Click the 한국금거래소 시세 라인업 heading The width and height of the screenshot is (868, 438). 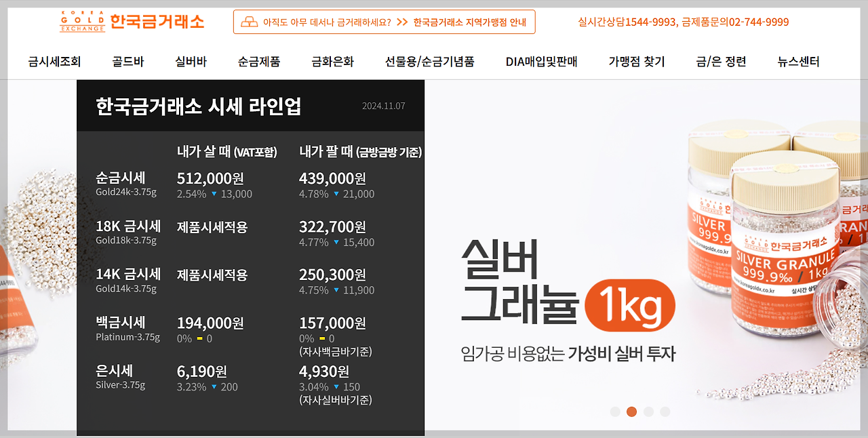[199, 106]
